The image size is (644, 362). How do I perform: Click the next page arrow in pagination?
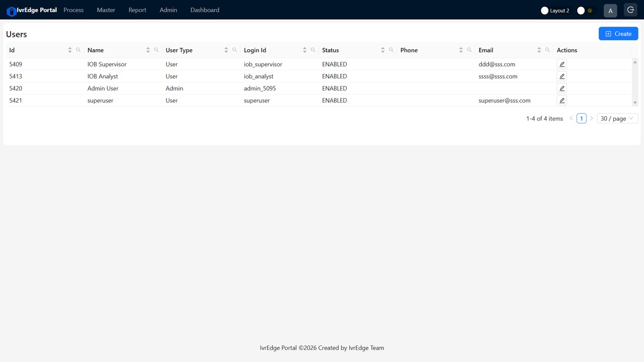[x=592, y=118]
